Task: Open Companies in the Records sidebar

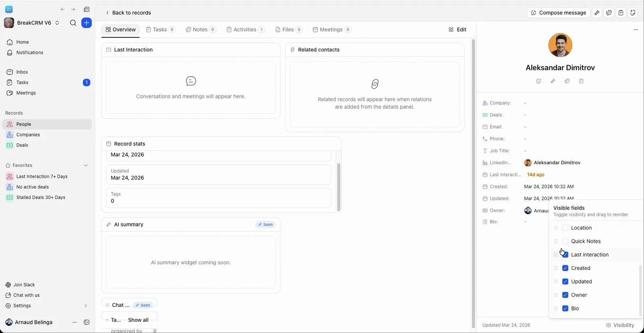Action: point(47,135)
